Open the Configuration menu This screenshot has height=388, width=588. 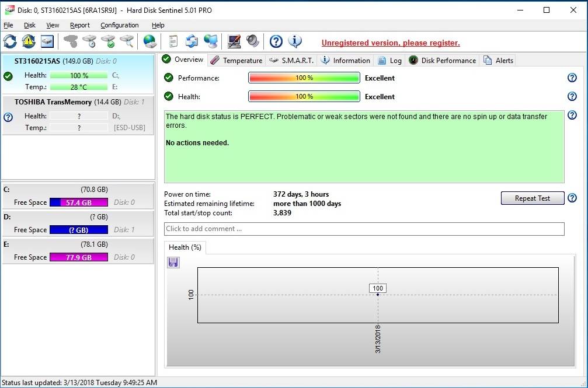tap(120, 25)
